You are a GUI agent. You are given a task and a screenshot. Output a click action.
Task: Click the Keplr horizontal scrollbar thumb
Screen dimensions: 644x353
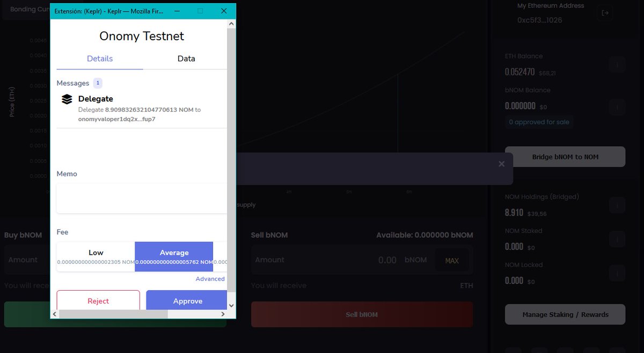[114, 314]
